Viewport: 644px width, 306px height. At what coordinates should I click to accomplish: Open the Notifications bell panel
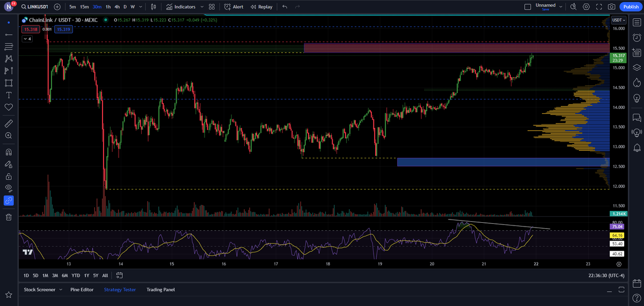[x=637, y=147]
